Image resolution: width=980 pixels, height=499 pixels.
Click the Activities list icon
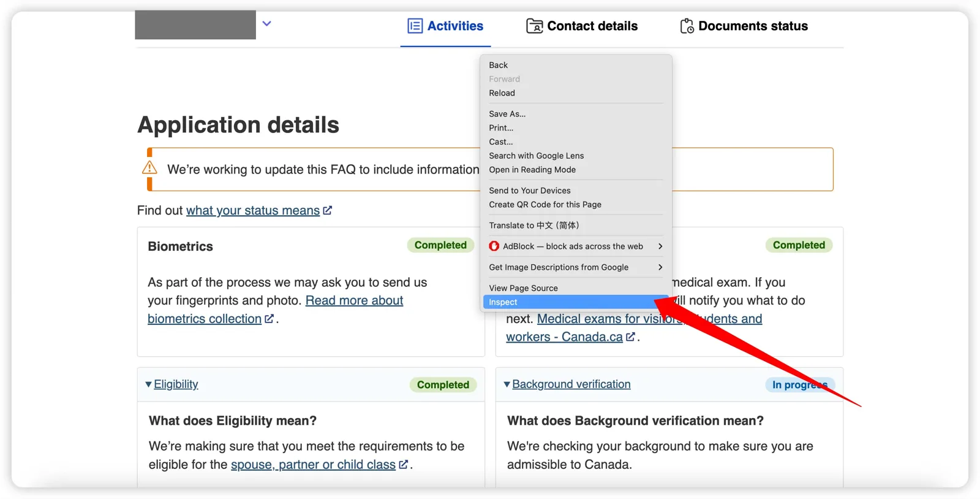pyautogui.click(x=415, y=26)
